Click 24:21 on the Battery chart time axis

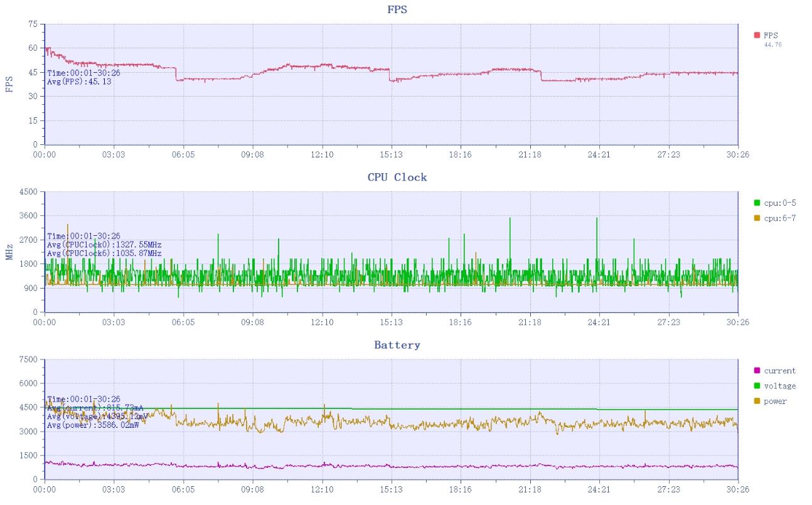(599, 489)
